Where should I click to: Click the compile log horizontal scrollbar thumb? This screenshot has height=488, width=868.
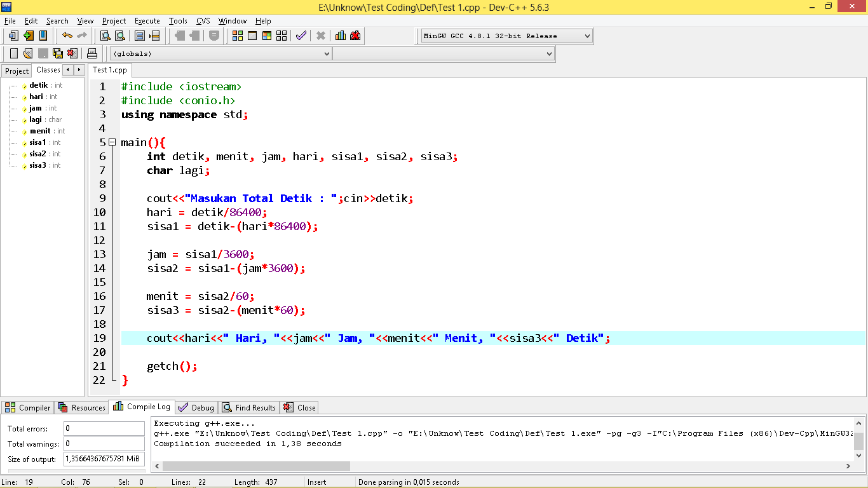click(256, 466)
